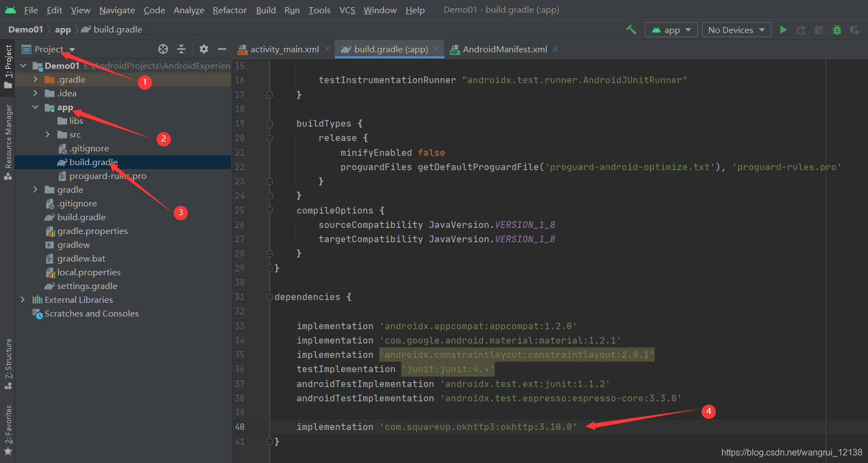Image resolution: width=868 pixels, height=463 pixels.
Task: Fold the buildTypes block at line 19
Action: [269, 123]
